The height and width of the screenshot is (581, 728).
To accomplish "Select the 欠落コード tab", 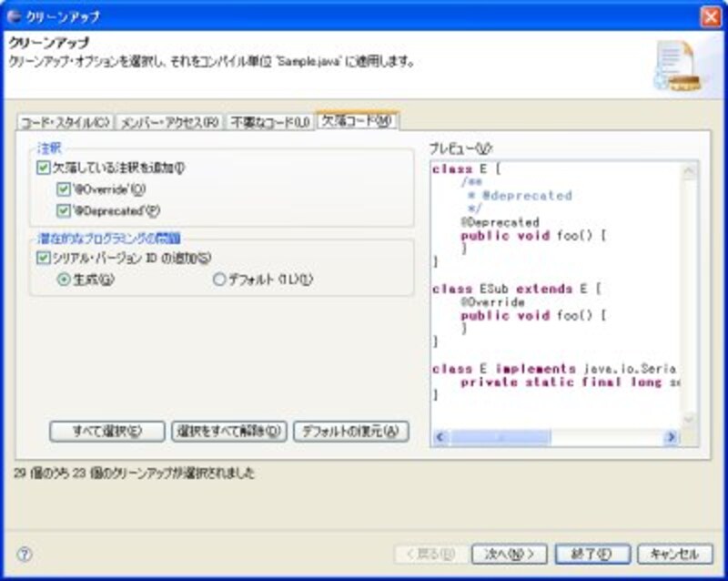I will pos(357,121).
